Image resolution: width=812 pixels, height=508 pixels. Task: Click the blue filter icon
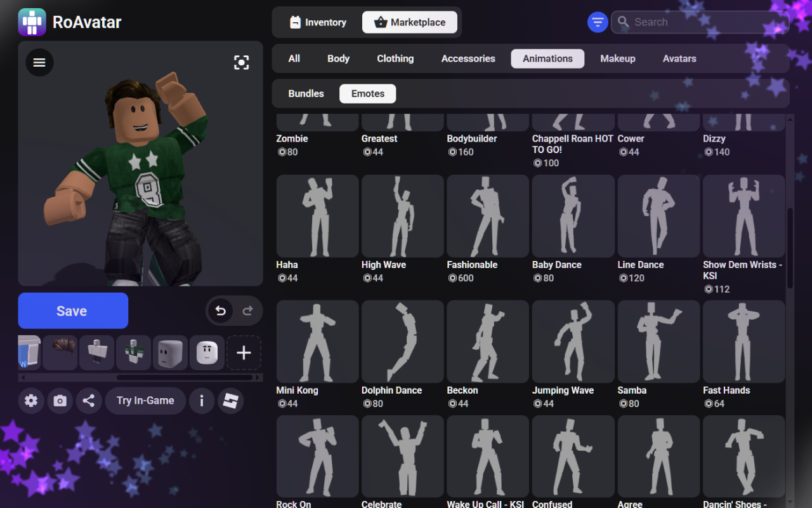(598, 22)
